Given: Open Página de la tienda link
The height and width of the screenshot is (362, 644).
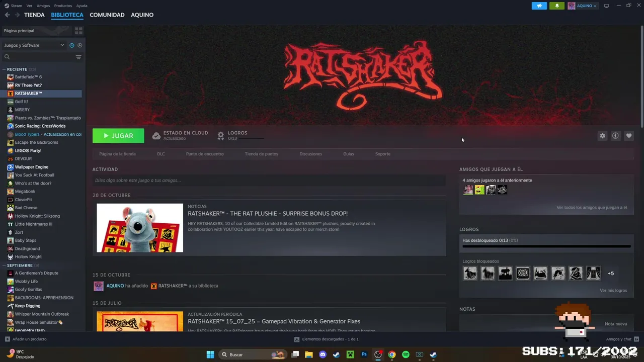Looking at the screenshot, I should (117, 154).
